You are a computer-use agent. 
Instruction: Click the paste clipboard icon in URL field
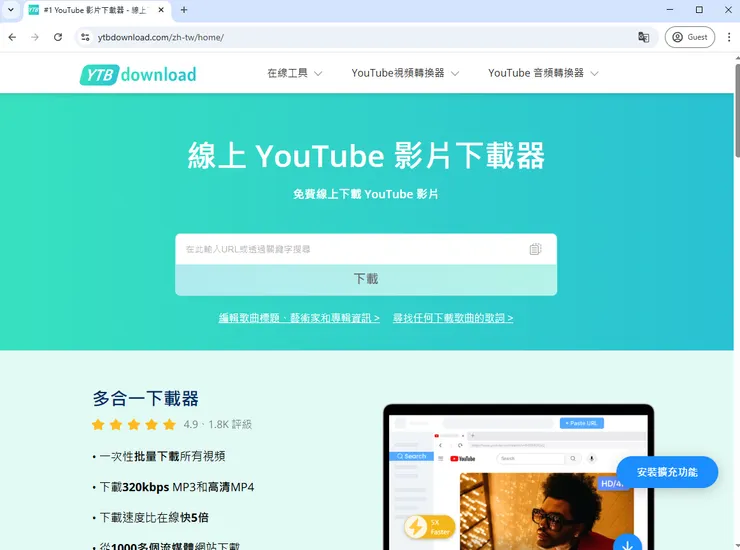pyautogui.click(x=535, y=249)
